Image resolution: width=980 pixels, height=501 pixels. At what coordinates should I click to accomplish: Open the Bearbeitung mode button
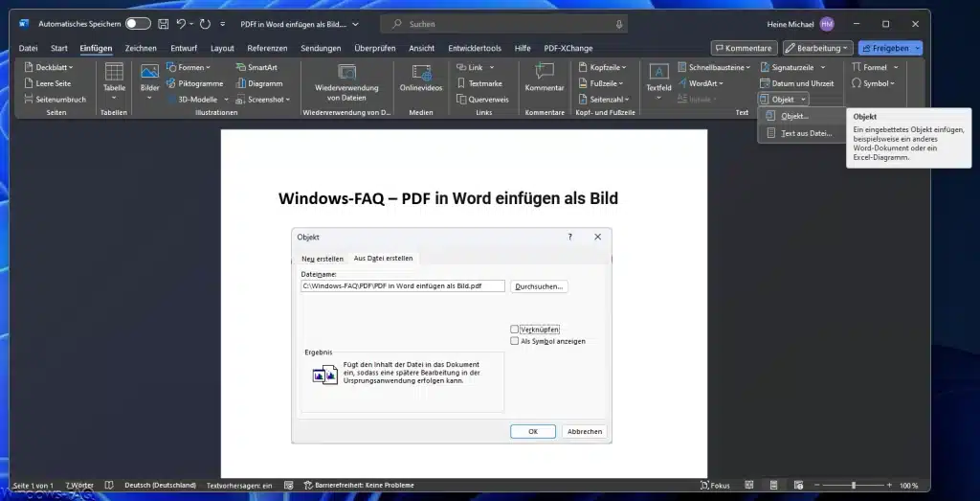pos(818,48)
